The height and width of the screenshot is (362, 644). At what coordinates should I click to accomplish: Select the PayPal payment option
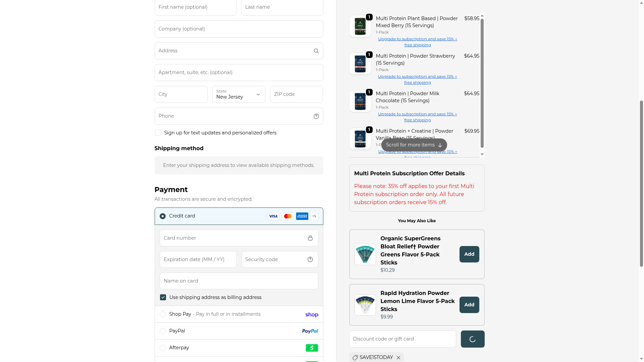[163, 331]
